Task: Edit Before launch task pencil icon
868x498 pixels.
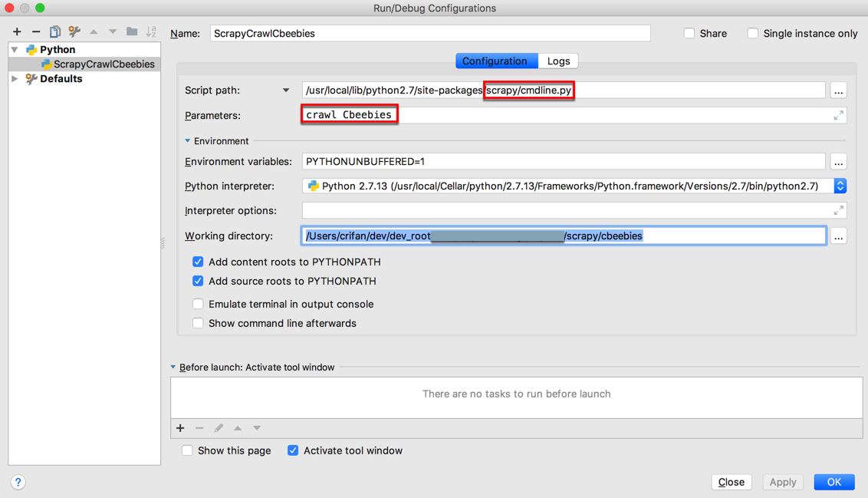Action: pos(219,427)
